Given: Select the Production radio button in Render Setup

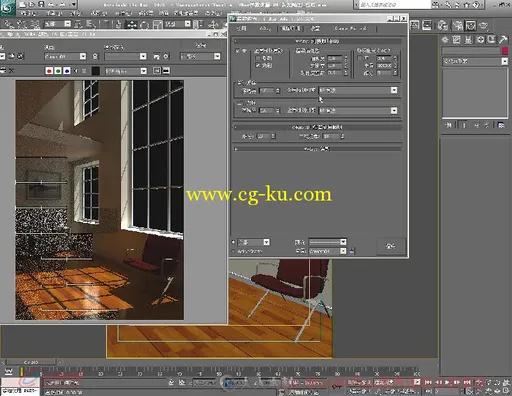Looking at the screenshot, I should pyautogui.click(x=233, y=242).
